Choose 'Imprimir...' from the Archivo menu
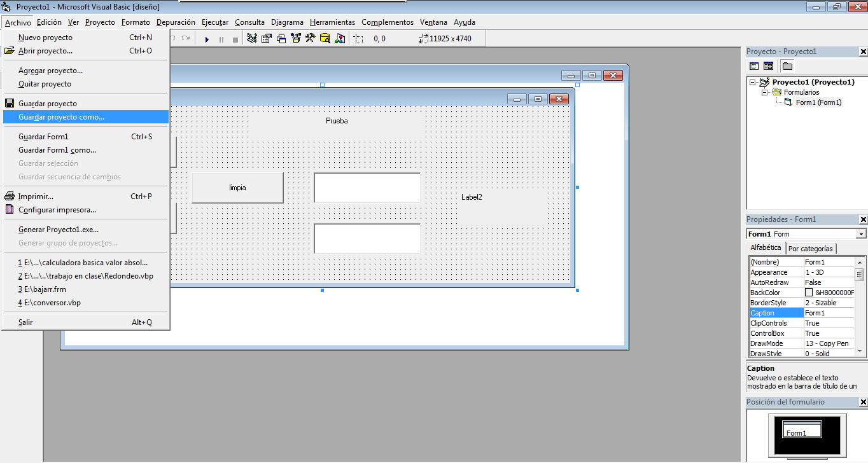The height and width of the screenshot is (463, 868). click(86, 197)
